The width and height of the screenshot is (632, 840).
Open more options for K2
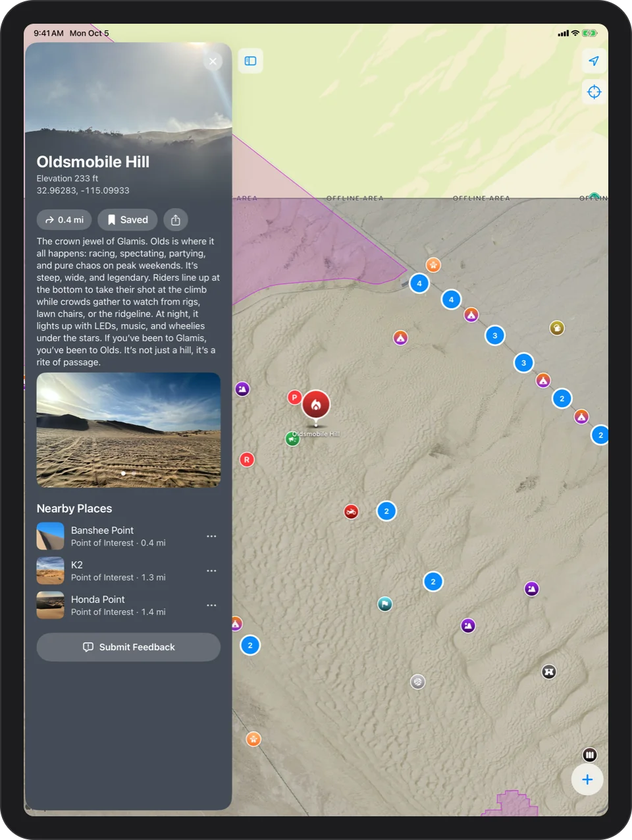coord(211,571)
